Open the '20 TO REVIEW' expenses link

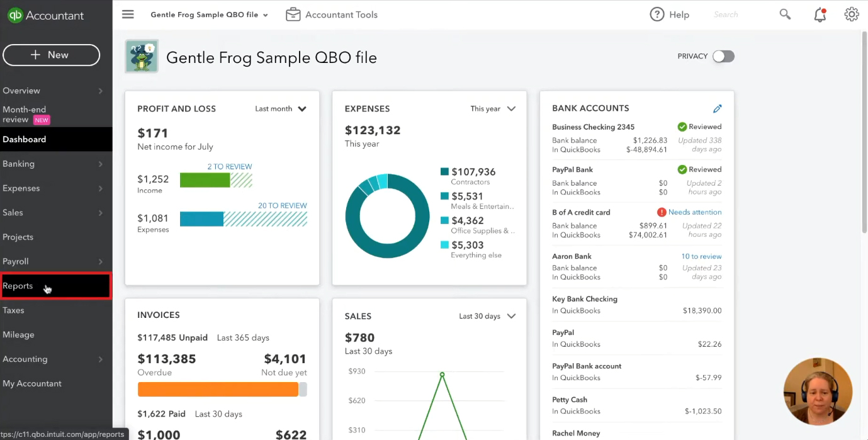pos(282,206)
